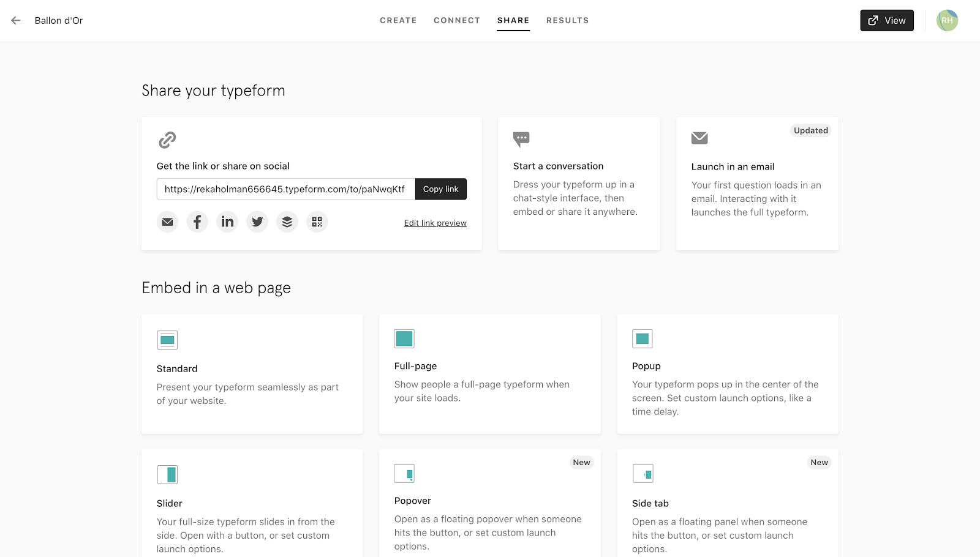Click the 'Your typeform pops up' description
The width and height of the screenshot is (980, 557).
pyautogui.click(x=725, y=398)
